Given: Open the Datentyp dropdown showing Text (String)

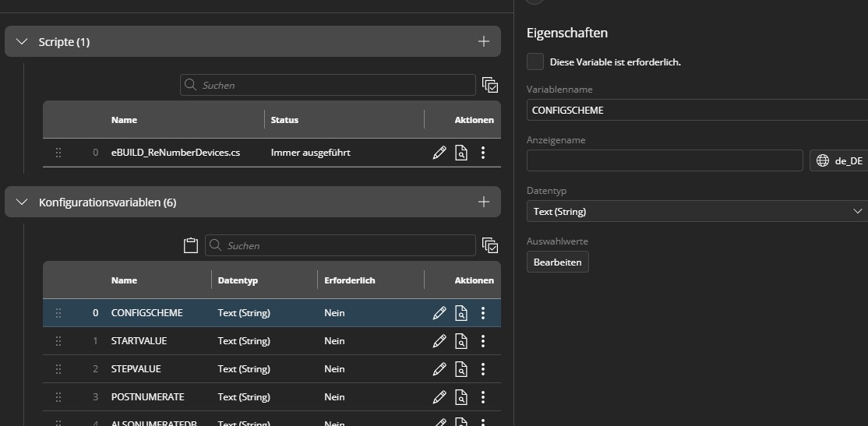Looking at the screenshot, I should pos(697,211).
